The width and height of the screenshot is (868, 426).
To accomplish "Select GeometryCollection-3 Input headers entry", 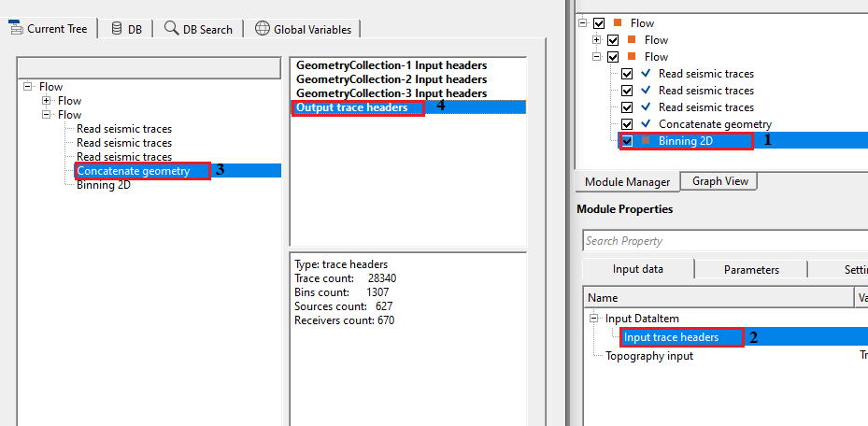I will click(x=391, y=92).
